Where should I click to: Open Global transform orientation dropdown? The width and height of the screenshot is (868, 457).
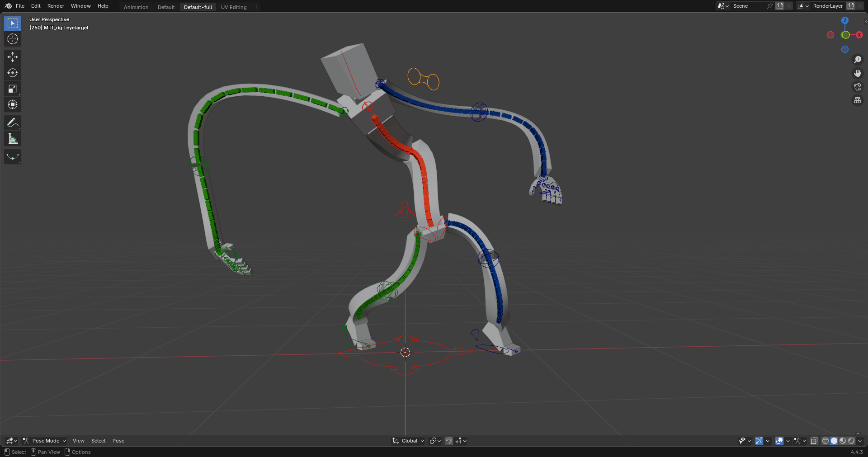409,441
